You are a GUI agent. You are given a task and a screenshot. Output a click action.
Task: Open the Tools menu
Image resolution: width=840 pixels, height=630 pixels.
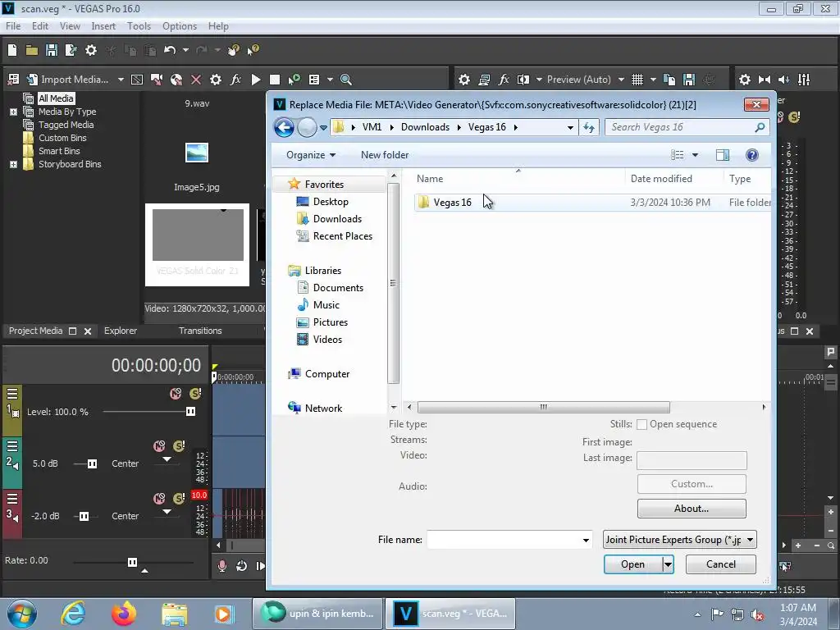pyautogui.click(x=139, y=26)
